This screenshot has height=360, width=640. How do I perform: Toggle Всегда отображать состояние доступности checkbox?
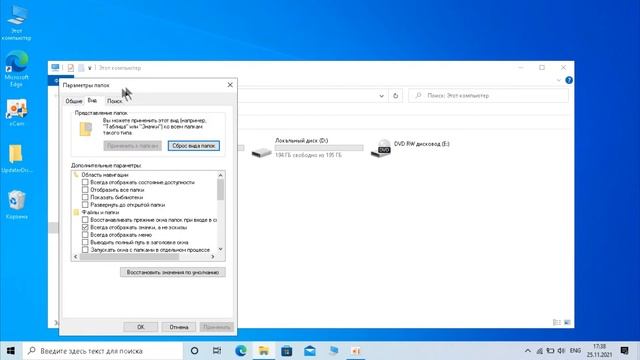[x=85, y=182]
